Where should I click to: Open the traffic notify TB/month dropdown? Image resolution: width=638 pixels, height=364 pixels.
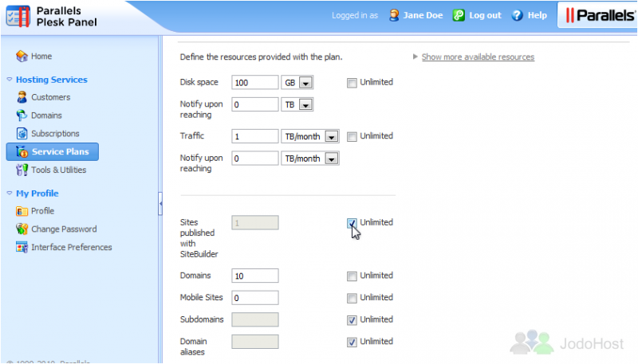pyautogui.click(x=310, y=159)
